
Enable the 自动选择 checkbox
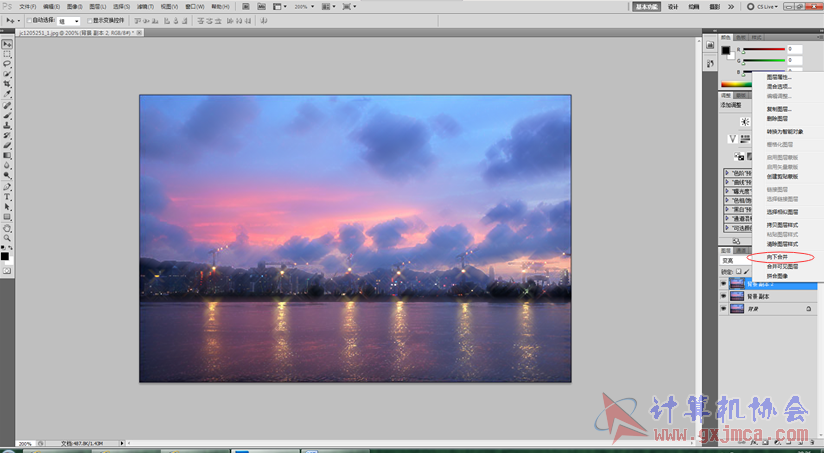31,20
